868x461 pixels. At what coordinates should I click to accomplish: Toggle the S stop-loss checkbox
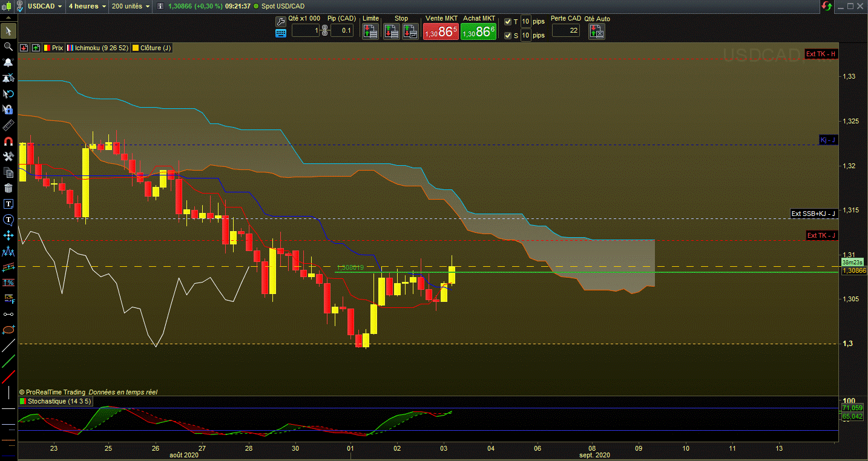(x=507, y=36)
